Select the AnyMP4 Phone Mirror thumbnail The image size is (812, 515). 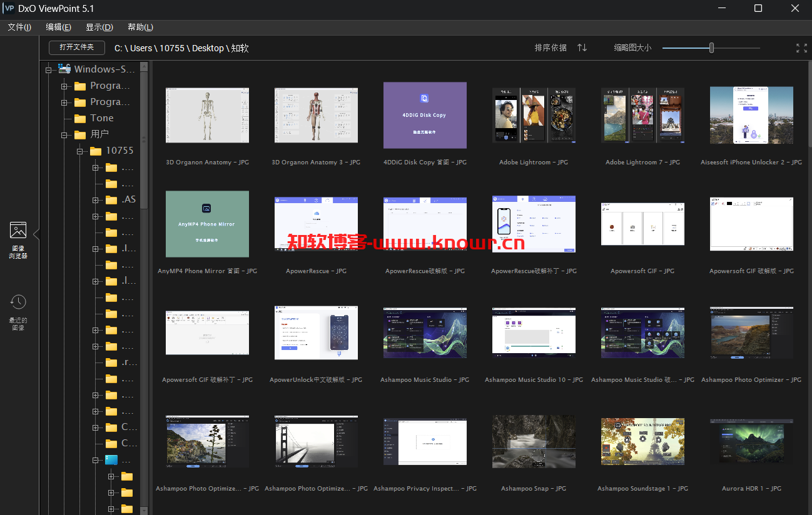207,224
